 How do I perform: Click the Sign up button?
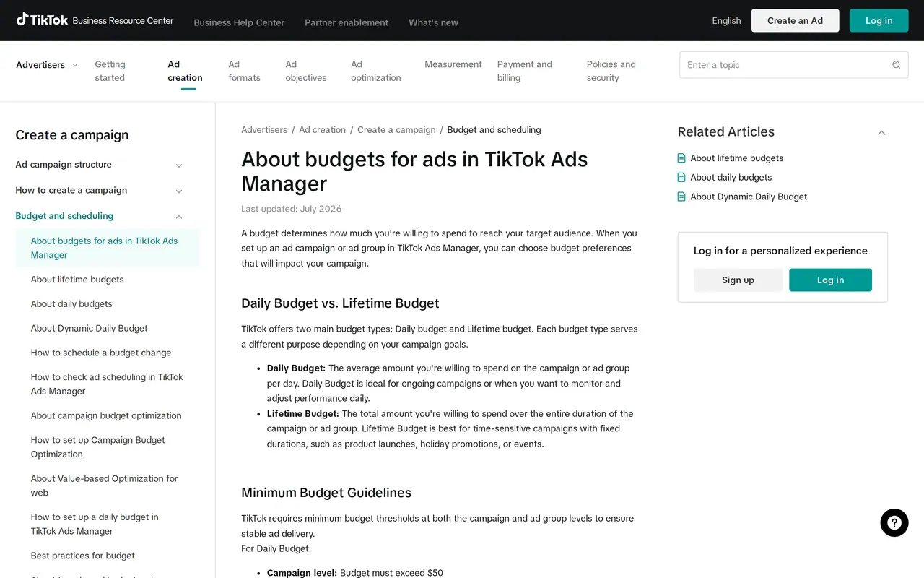(738, 280)
